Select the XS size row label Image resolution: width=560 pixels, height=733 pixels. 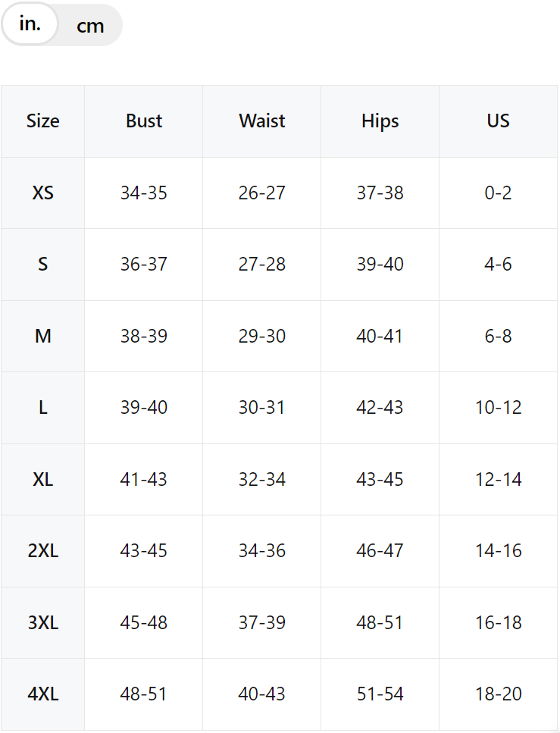pos(42,193)
